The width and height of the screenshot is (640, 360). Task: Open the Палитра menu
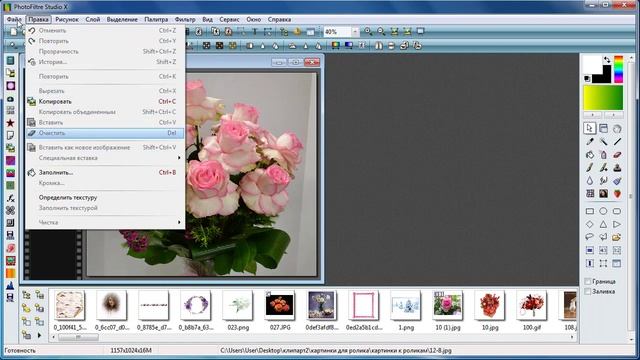[156, 19]
